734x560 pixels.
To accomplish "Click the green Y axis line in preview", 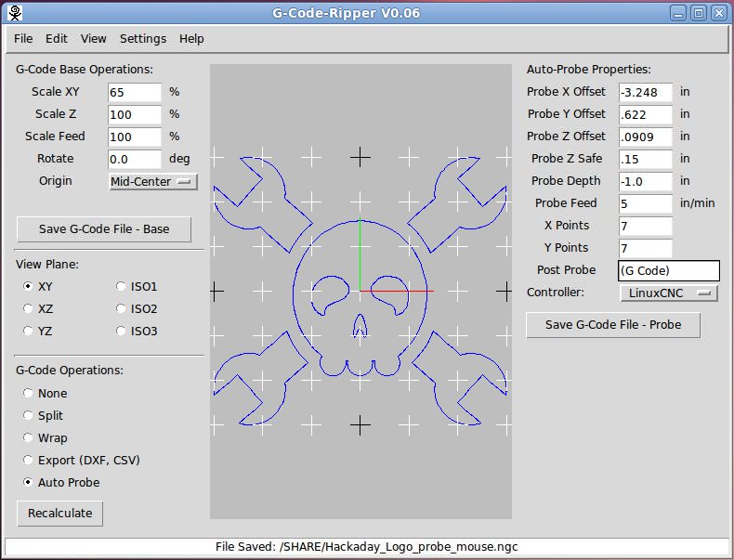I will [x=360, y=255].
